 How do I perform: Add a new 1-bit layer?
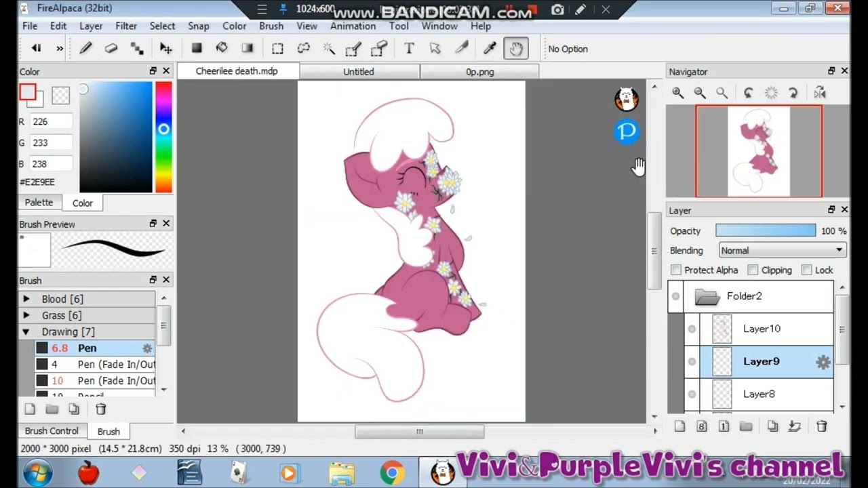pos(724,426)
